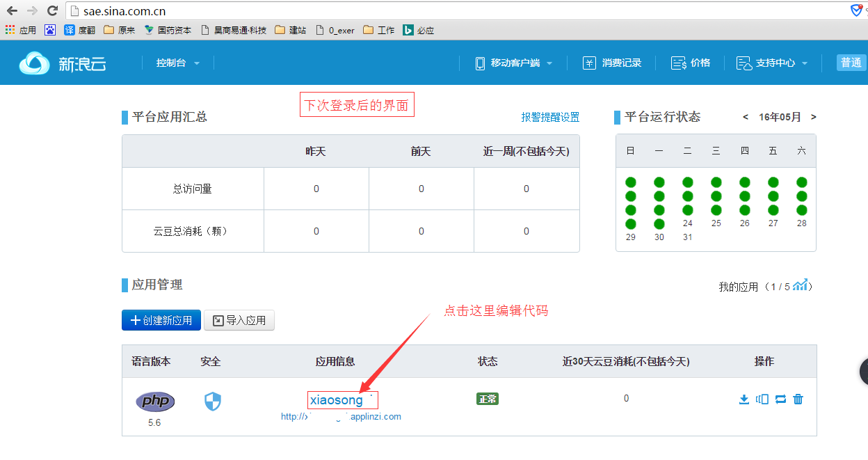Click the 16年05月 month label
The image size is (868, 460).
click(780, 117)
